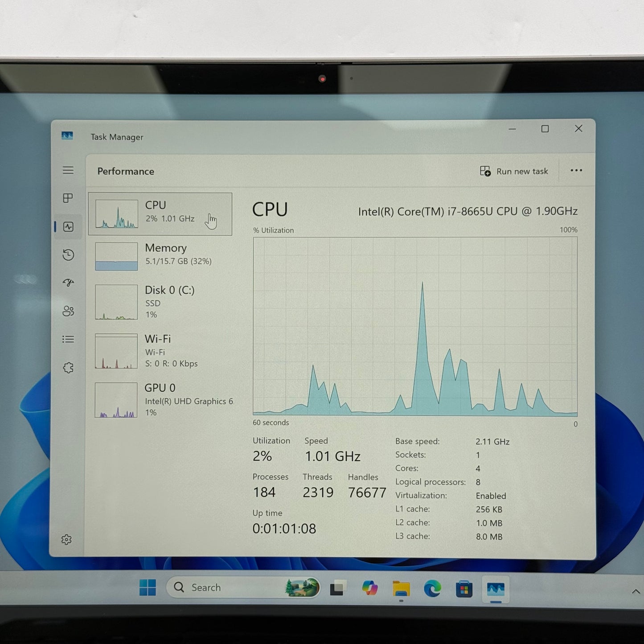The height and width of the screenshot is (644, 644).
Task: Select the GPU 0 entry
Action: click(160, 400)
